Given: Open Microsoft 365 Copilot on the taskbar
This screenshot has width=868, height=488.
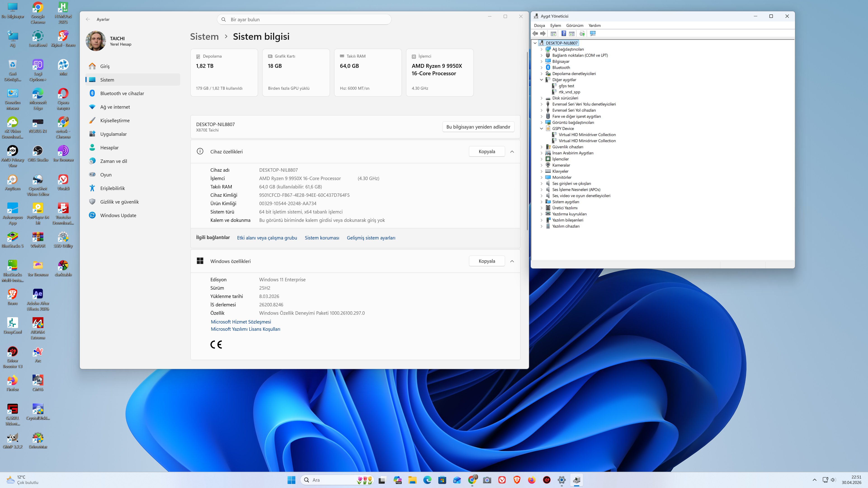Looking at the screenshot, I should (x=398, y=480).
